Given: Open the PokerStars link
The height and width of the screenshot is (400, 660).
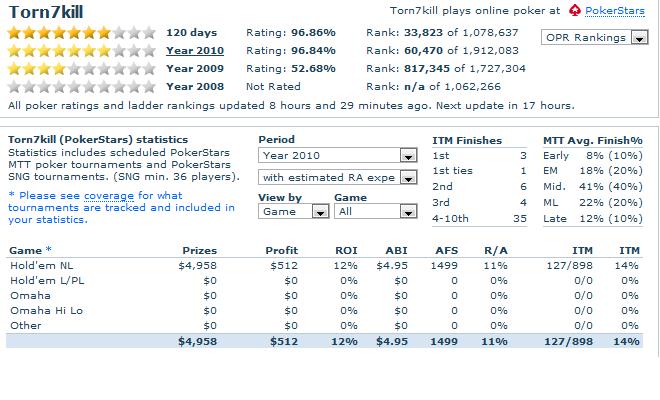Looking at the screenshot, I should (x=614, y=12).
